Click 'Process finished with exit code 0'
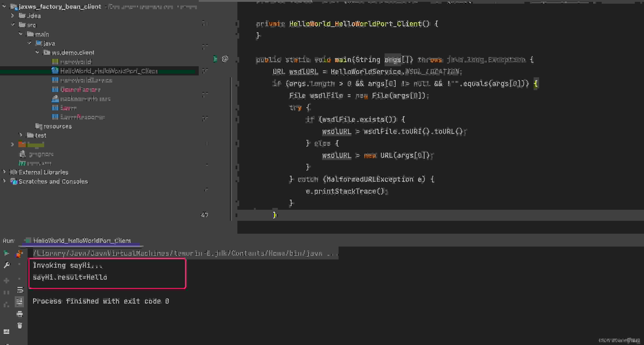The height and width of the screenshot is (345, 644). [x=101, y=301]
